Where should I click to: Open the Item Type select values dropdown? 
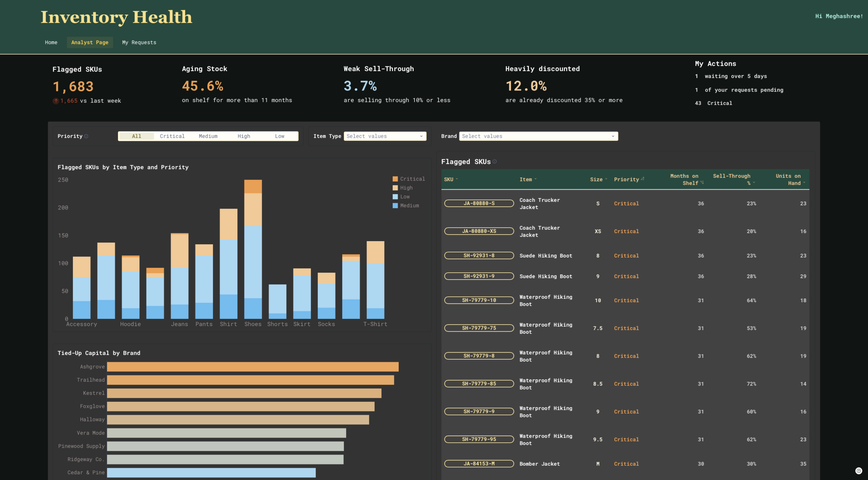coord(385,136)
